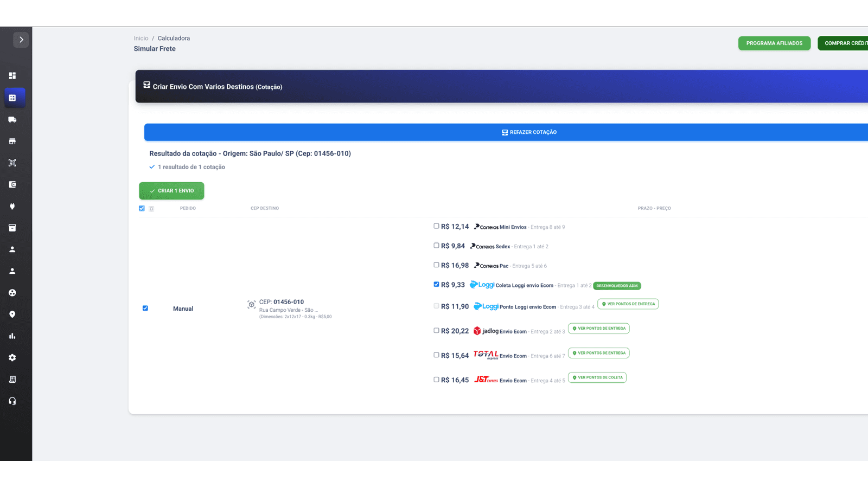Screen dimensions: 868x488
Task: Click the Desenvolvedor ADM green badge
Action: 617,286
